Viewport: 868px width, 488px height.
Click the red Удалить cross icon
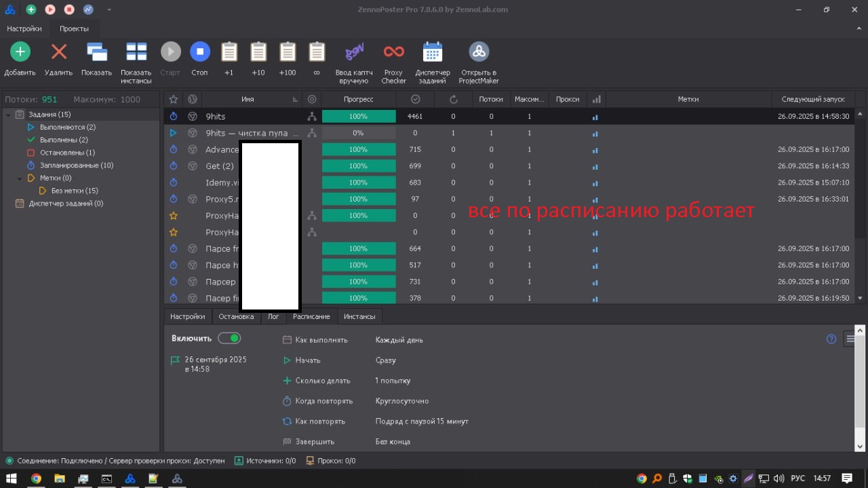coord(59,52)
